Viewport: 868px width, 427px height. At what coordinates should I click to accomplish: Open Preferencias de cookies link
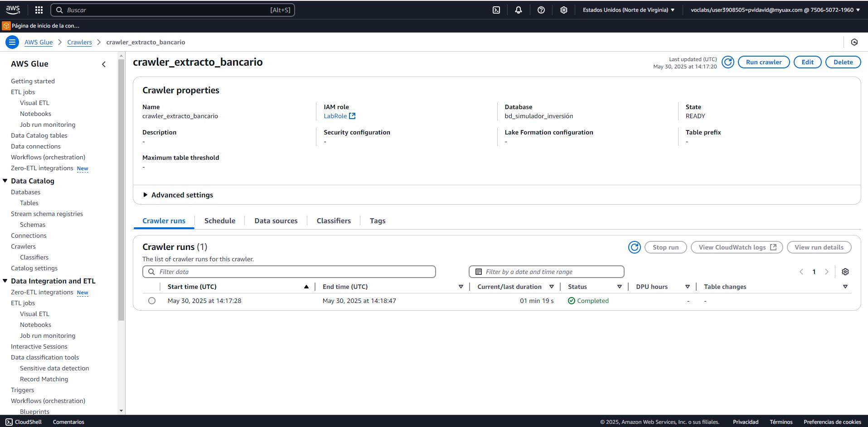pyautogui.click(x=832, y=422)
